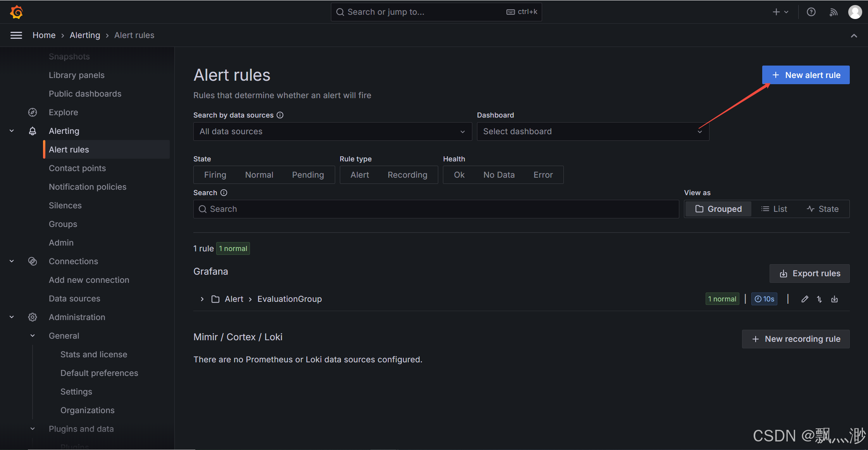868x450 pixels.
Task: Go to Contact points
Action: [77, 168]
